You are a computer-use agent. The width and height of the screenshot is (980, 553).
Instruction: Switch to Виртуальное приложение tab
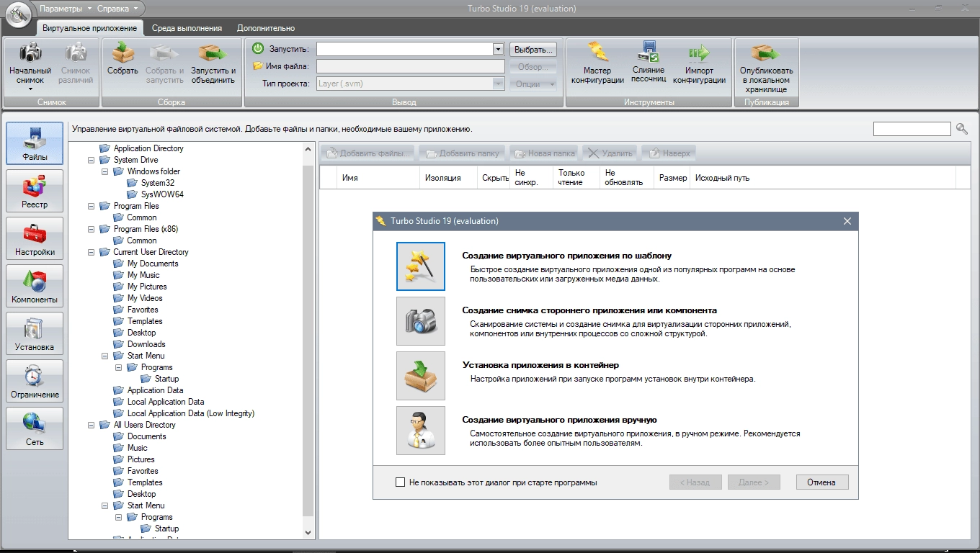(90, 28)
